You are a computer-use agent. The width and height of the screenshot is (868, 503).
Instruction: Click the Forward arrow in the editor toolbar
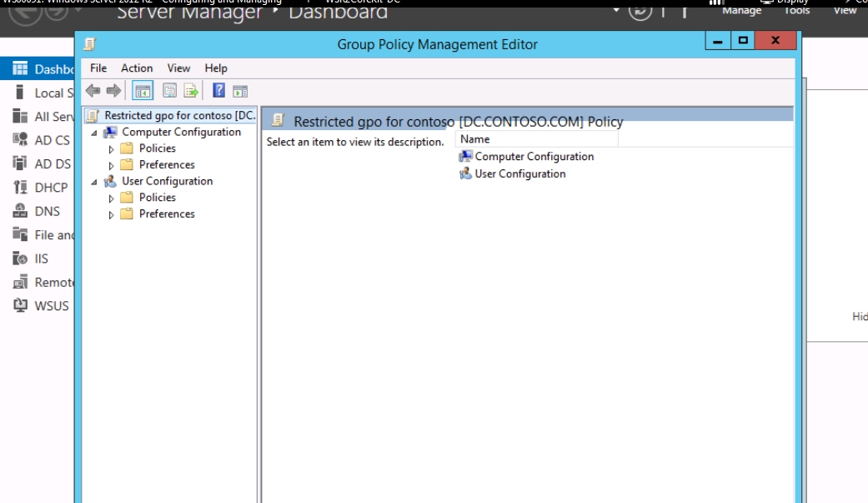click(x=113, y=91)
